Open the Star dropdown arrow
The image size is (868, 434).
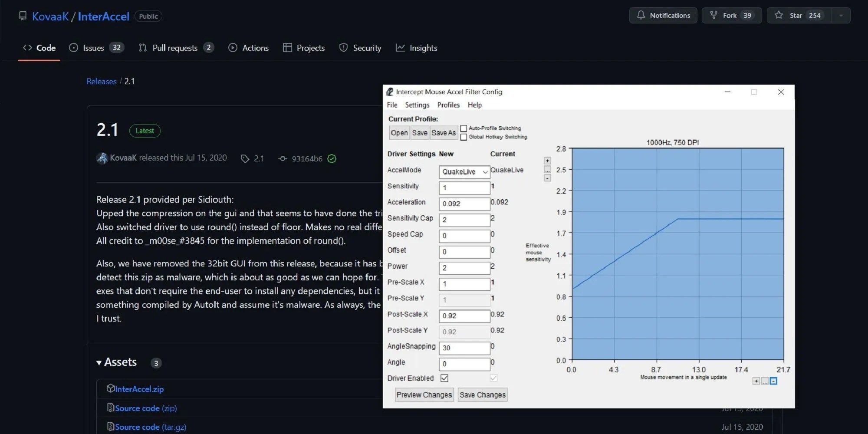pos(841,16)
